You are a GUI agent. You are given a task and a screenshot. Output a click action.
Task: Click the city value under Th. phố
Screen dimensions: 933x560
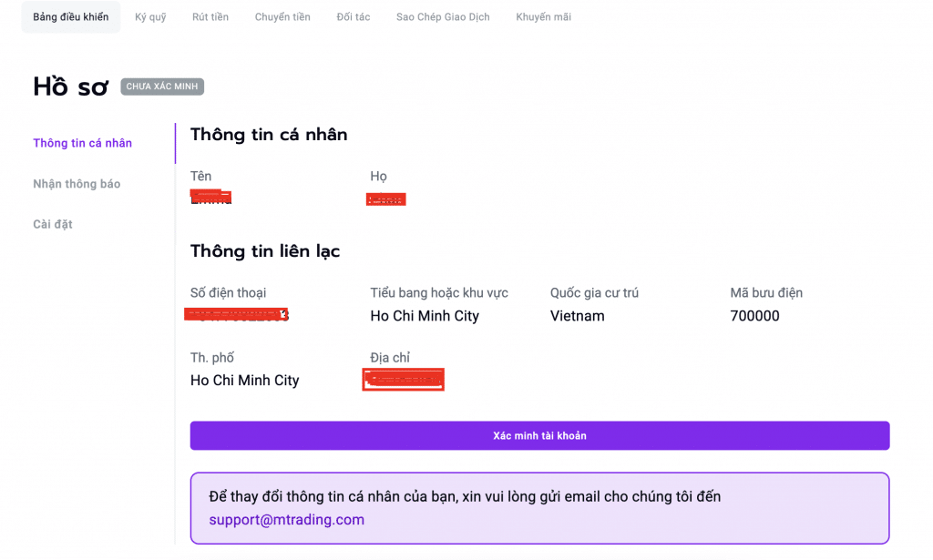(244, 380)
